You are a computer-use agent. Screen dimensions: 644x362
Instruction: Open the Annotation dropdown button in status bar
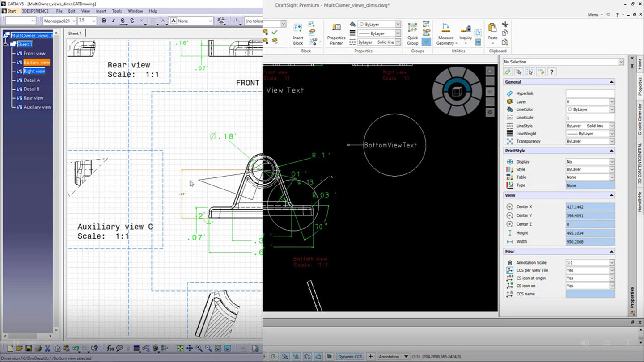(x=394, y=356)
